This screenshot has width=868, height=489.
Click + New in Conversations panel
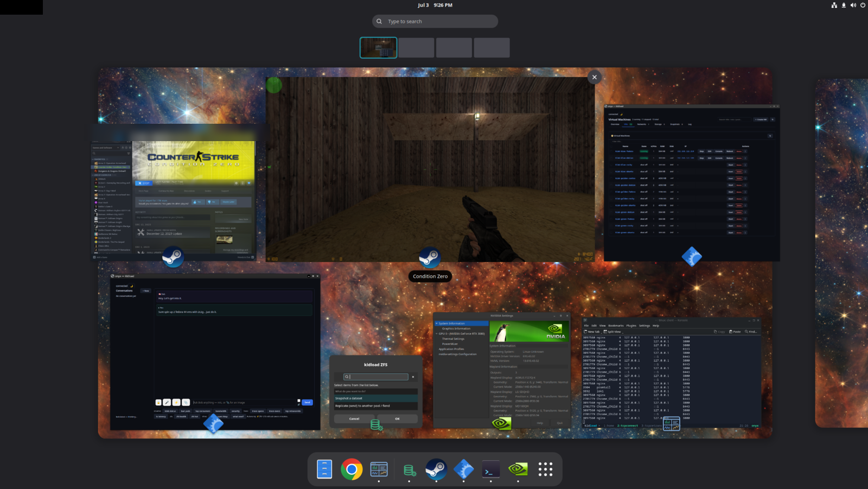pyautogui.click(x=145, y=291)
